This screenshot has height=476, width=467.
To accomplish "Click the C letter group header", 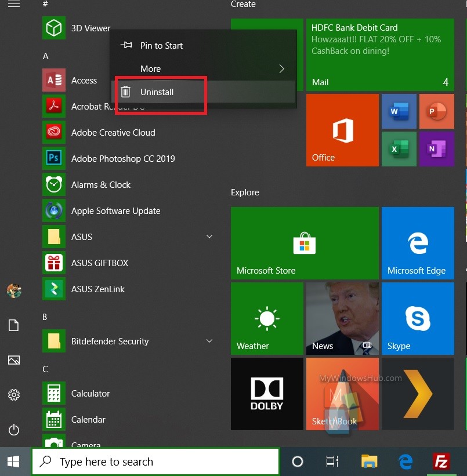I will (x=45, y=369).
